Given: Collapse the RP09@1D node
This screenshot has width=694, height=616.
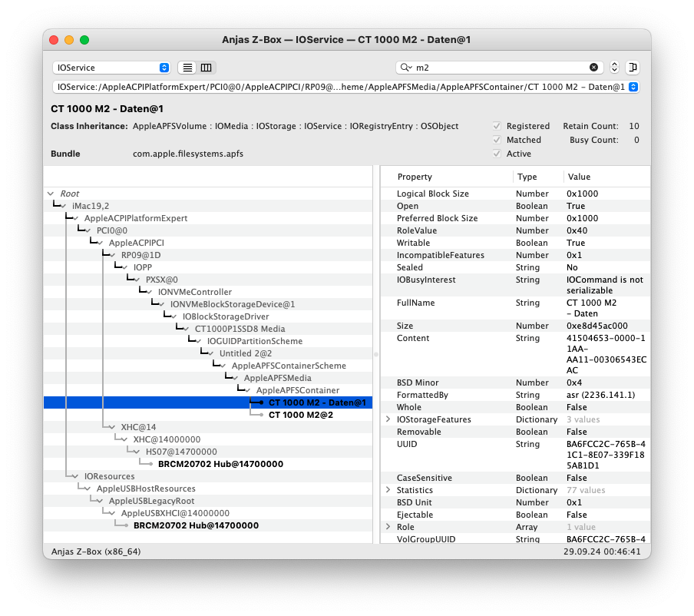Looking at the screenshot, I should tap(112, 255).
